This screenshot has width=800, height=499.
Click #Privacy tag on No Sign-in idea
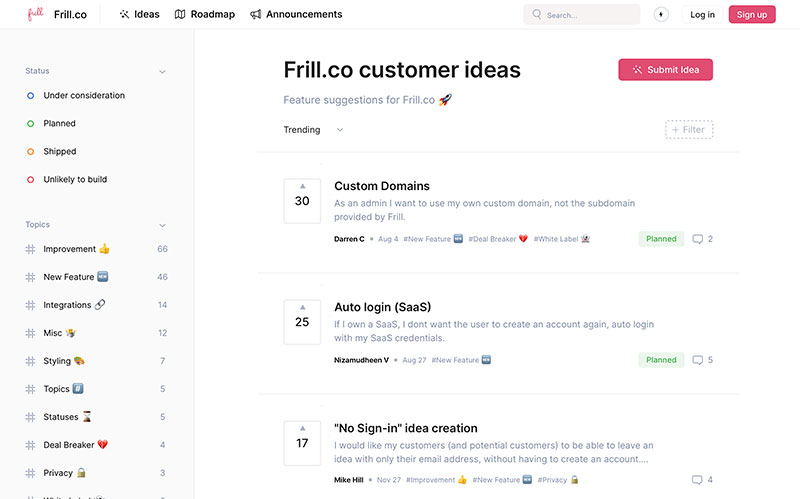(558, 480)
